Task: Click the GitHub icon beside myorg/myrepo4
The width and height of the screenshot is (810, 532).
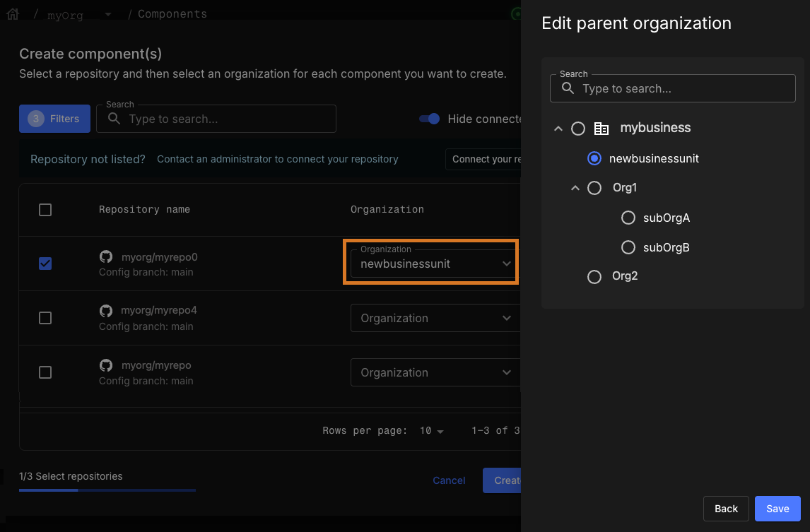Action: (x=106, y=312)
